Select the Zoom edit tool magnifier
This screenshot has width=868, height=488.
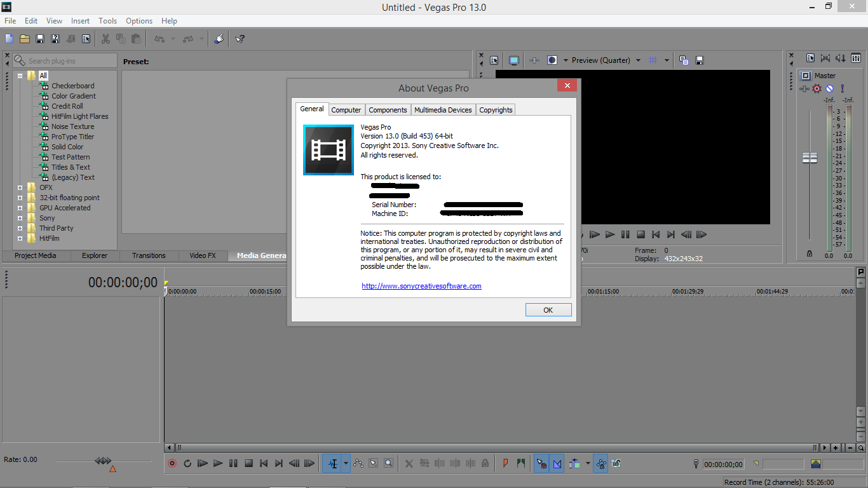(389, 463)
